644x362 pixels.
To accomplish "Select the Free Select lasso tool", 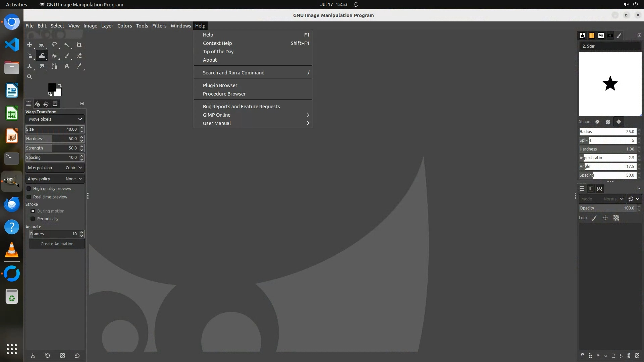I will point(54,45).
